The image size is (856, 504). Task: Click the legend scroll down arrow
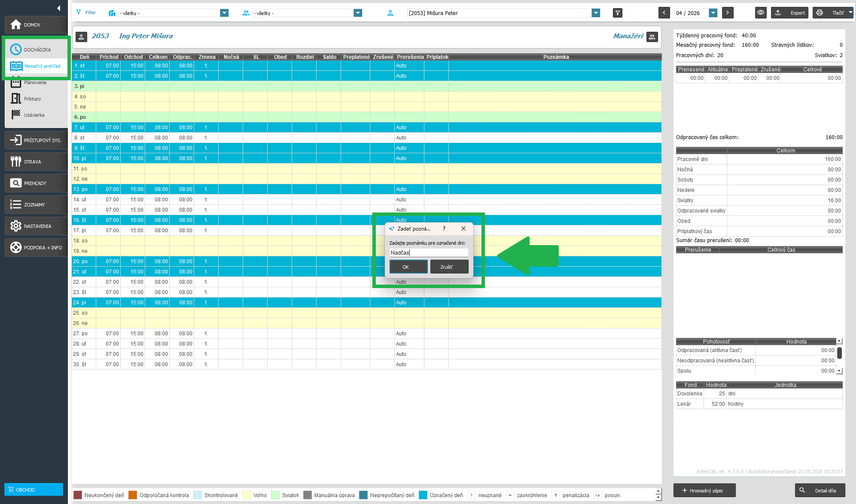pos(658,498)
